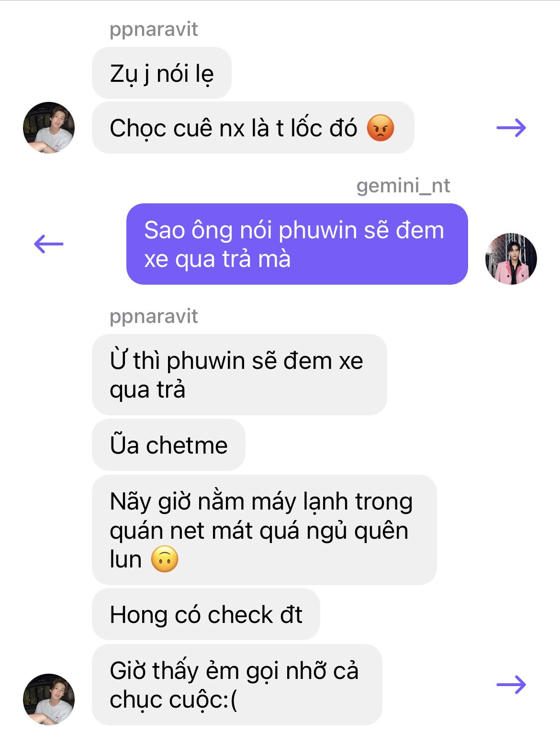Tap the right arrow beside the last message
Screen dimensions: 560x744
(511, 685)
